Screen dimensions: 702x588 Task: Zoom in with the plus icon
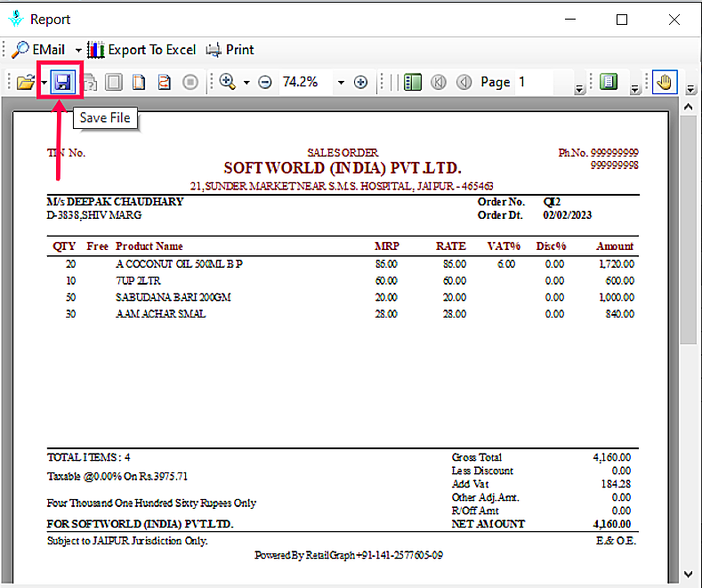coord(360,83)
